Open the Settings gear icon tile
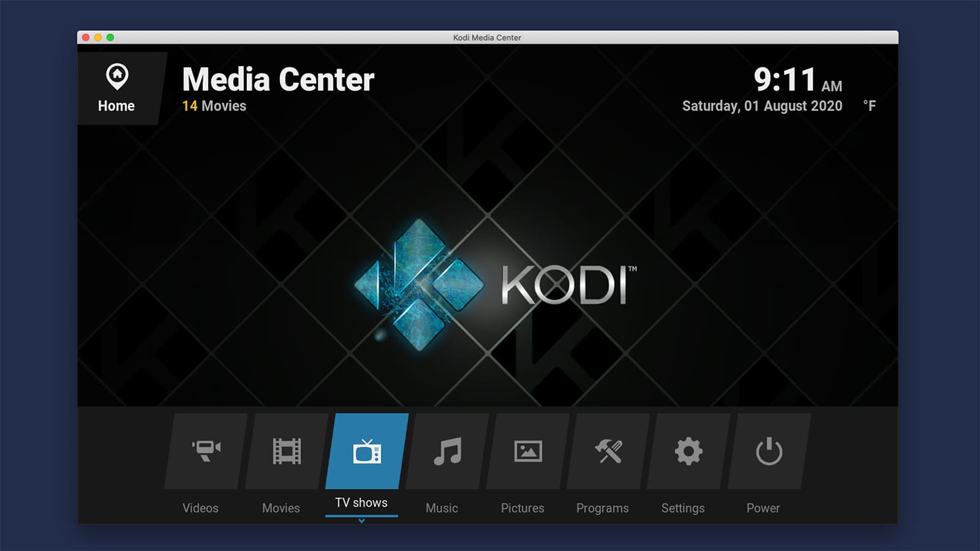Viewport: 980px width, 551px height. (688, 451)
